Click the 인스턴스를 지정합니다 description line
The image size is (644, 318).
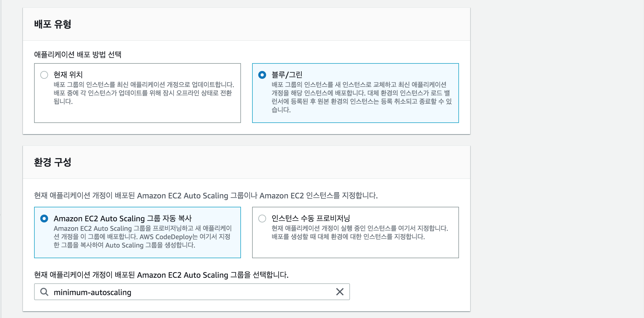click(205, 196)
